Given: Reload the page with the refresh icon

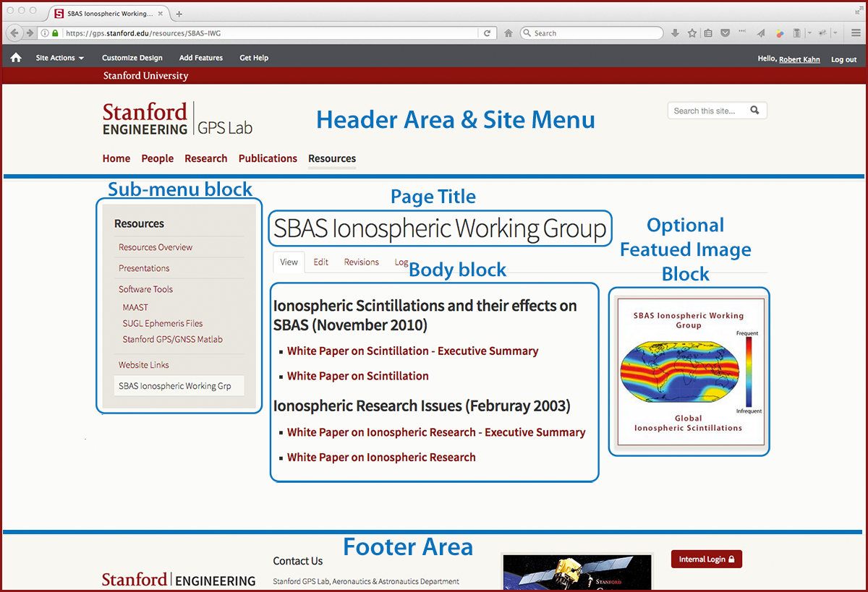Looking at the screenshot, I should pyautogui.click(x=488, y=33).
